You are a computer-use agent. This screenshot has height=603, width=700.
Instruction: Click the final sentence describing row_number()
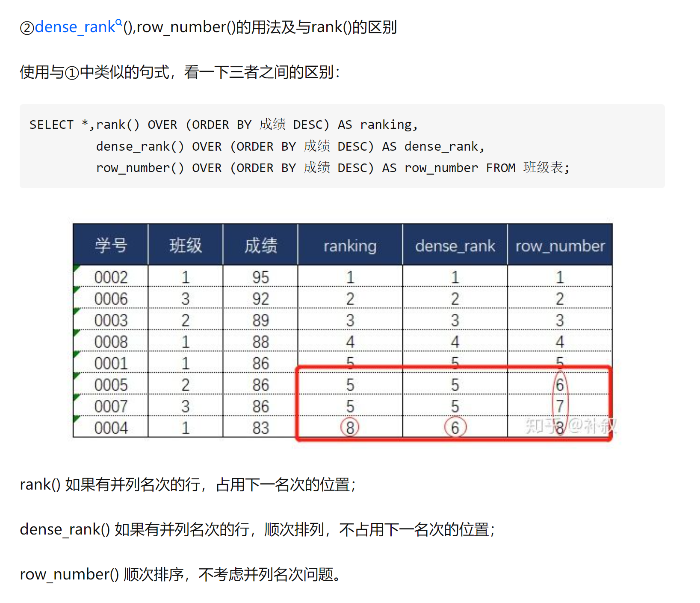(x=180, y=574)
